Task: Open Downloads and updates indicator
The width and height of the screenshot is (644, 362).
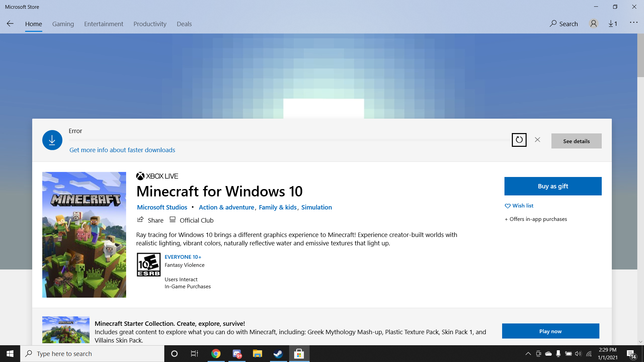Action: pos(613,23)
